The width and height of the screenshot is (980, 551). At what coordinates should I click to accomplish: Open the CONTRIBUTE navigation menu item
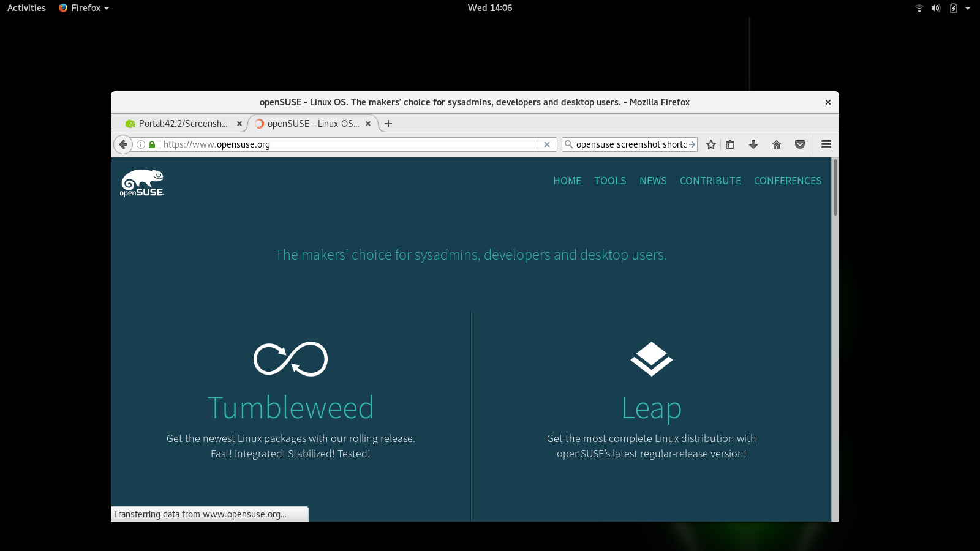click(x=710, y=181)
